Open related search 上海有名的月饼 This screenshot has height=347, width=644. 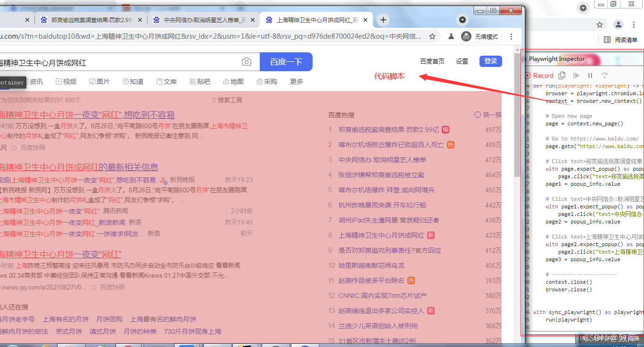[66, 319]
